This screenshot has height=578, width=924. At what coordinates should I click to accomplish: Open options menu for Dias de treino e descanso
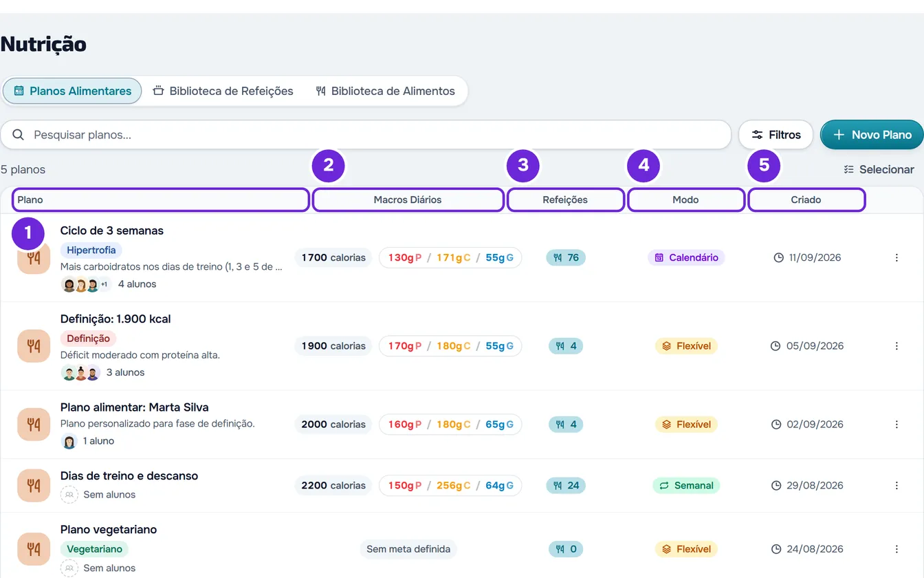click(896, 485)
